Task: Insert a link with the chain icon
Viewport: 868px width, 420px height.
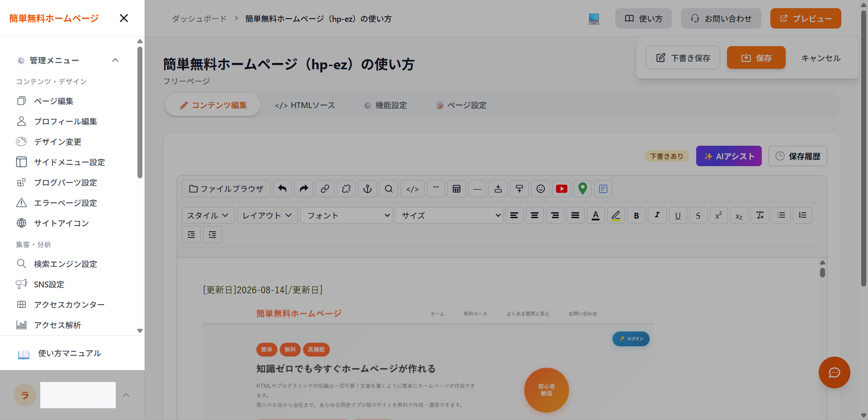Action: click(325, 189)
